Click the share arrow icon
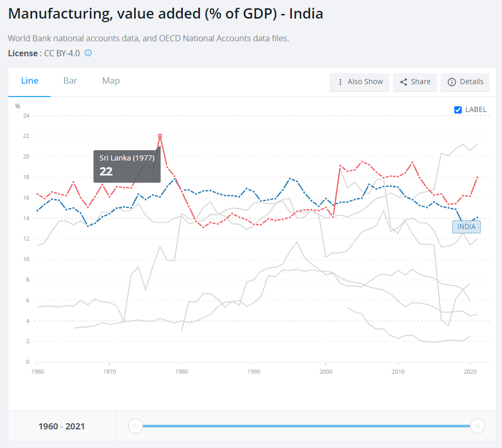The image size is (502, 448). click(403, 82)
